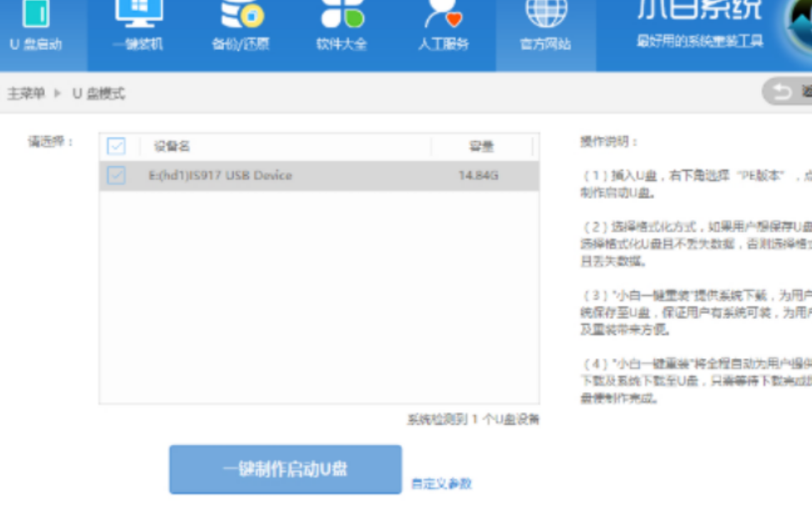Select the 一键装机 monitor icon
812x505 pixels.
(140, 13)
